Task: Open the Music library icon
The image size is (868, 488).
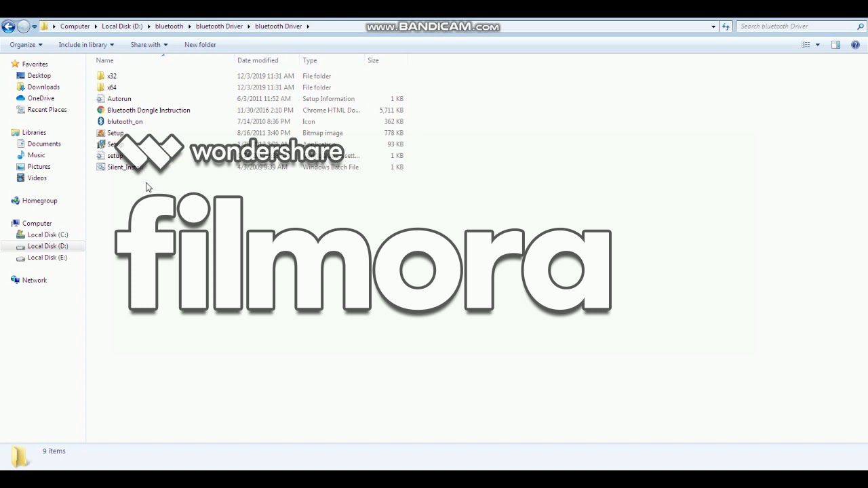Action: click(20, 155)
